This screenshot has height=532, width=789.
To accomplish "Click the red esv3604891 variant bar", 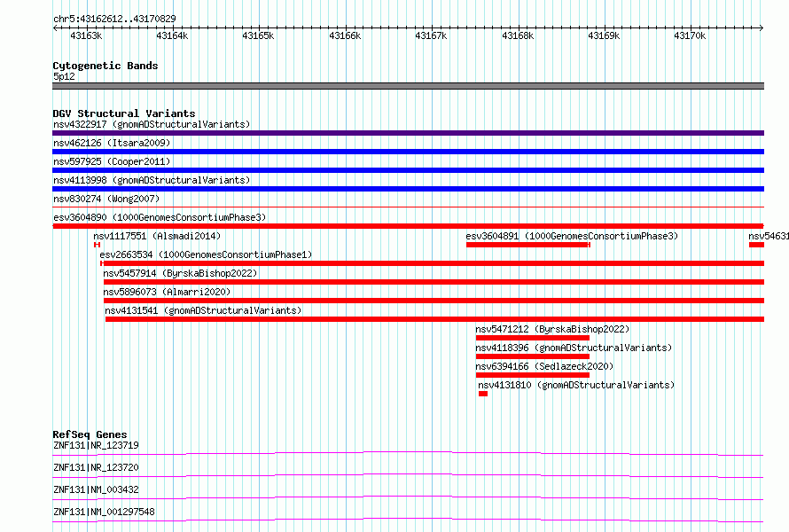I will [527, 245].
